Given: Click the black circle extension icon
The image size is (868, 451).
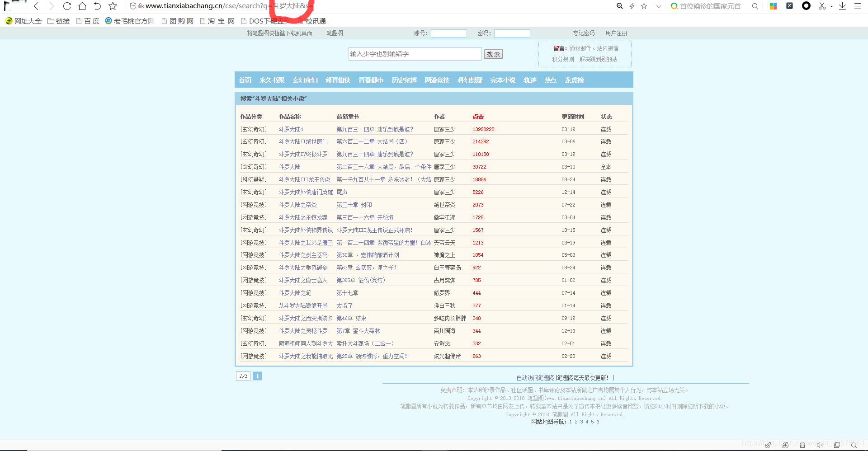Looking at the screenshot, I should pos(806,6).
